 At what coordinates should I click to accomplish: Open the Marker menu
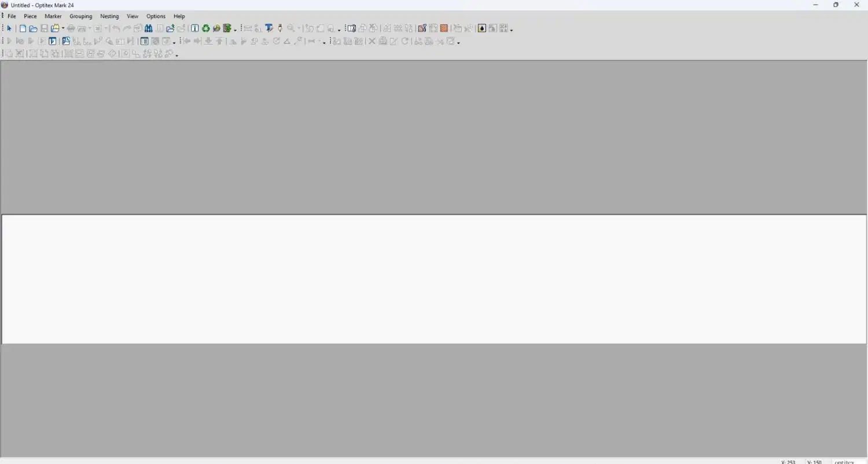tap(53, 16)
